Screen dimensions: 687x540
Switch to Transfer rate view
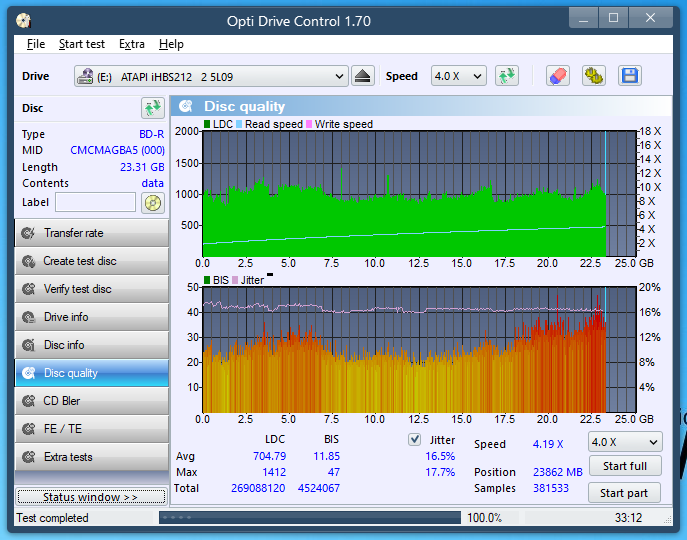click(92, 233)
